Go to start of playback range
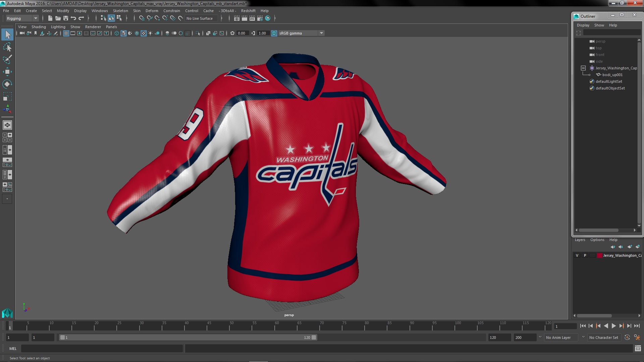The image size is (644, 362). [583, 326]
